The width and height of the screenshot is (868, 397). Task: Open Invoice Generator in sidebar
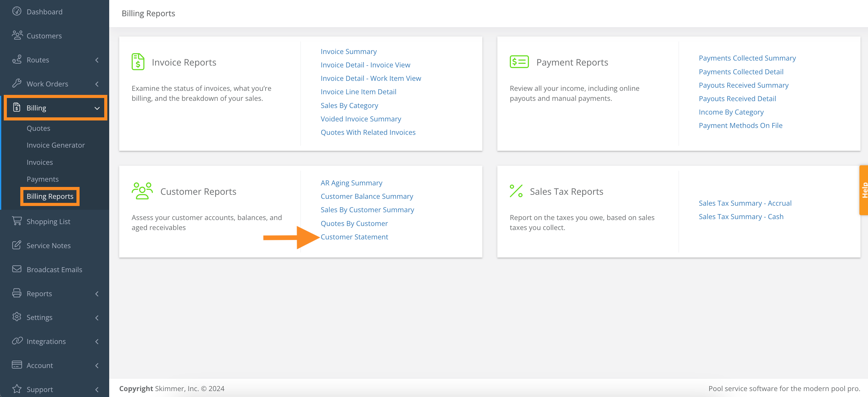[x=56, y=145]
